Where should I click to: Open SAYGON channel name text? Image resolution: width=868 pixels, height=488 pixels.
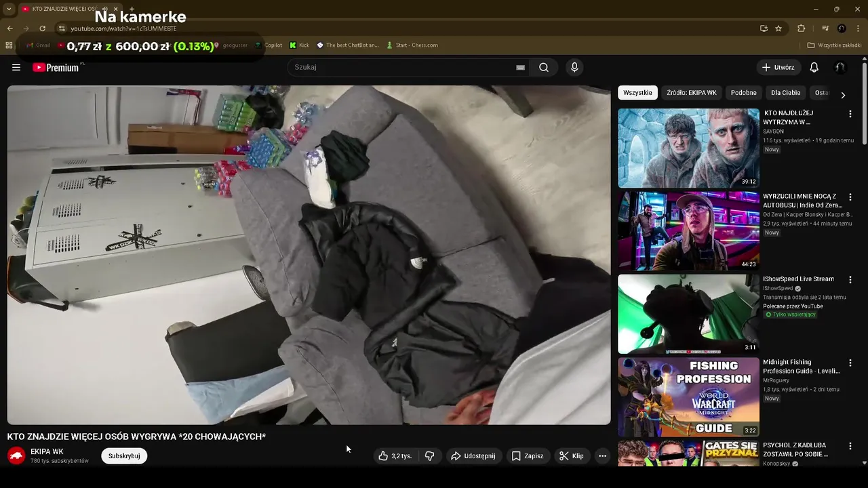tap(773, 131)
